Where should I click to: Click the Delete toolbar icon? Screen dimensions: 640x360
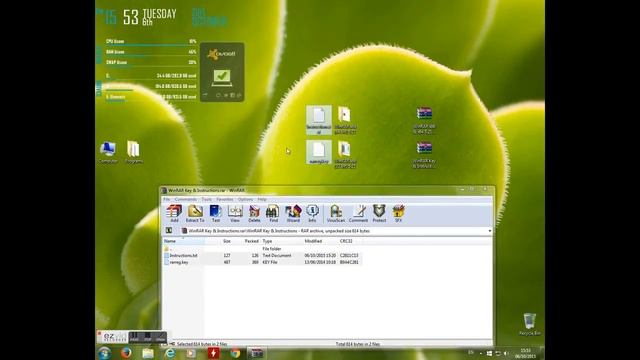pyautogui.click(x=254, y=213)
